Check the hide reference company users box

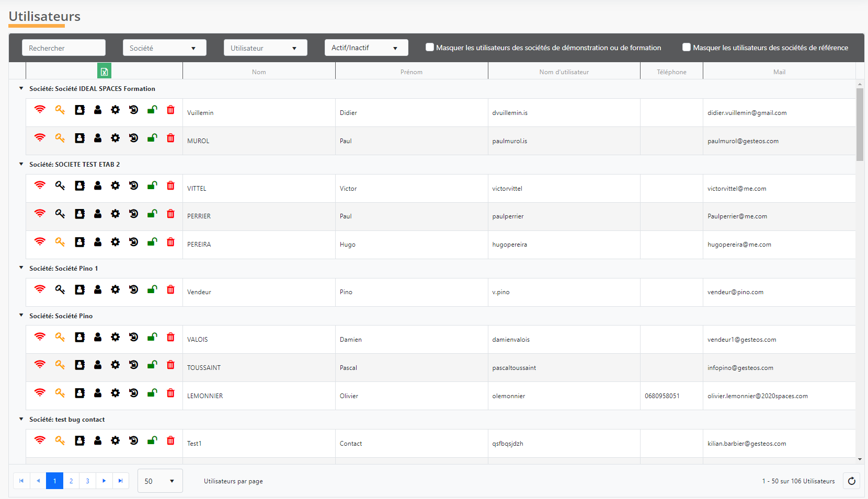pos(687,48)
